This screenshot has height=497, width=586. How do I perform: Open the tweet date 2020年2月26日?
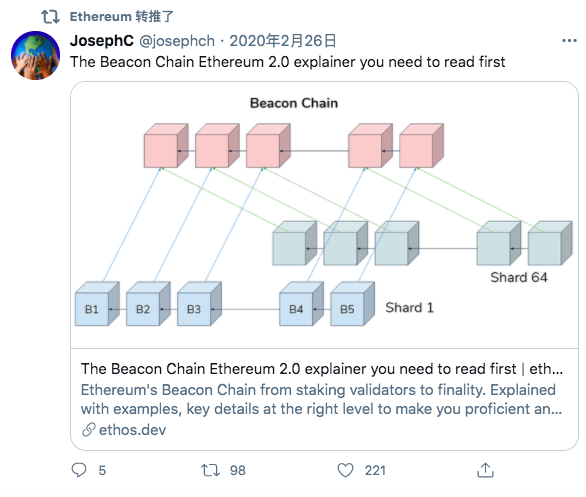[x=283, y=41]
